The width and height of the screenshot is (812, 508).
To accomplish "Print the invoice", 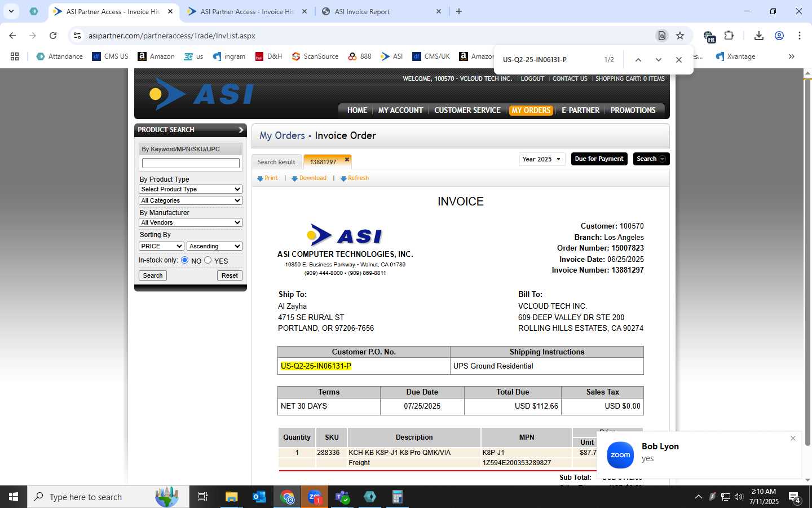I will (x=267, y=178).
